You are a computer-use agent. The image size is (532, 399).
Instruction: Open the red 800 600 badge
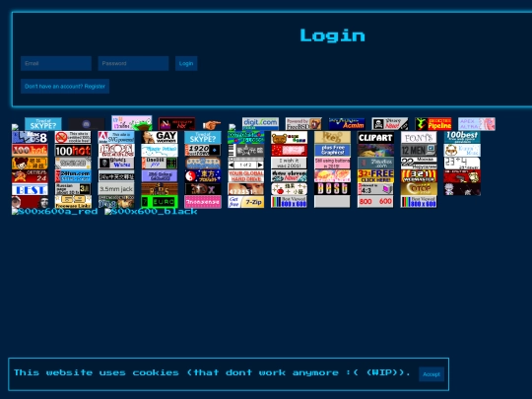coord(375,202)
